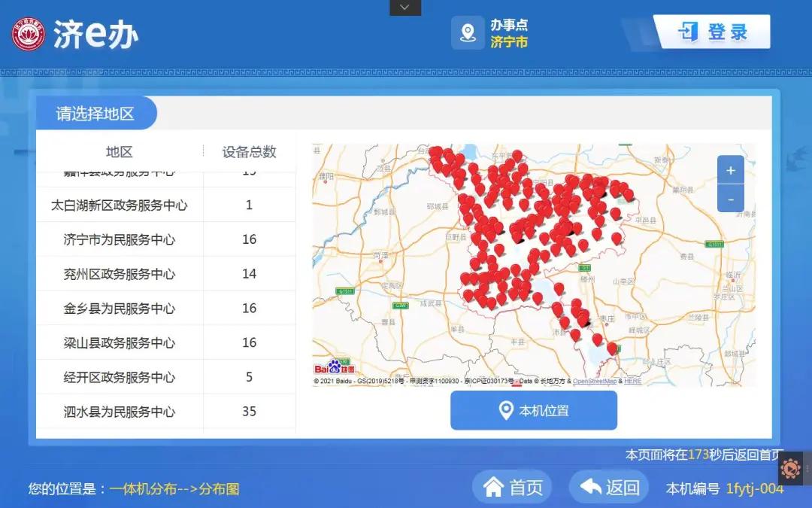Click the machine number 1fytj-004
The image size is (812, 508).
coord(755,488)
